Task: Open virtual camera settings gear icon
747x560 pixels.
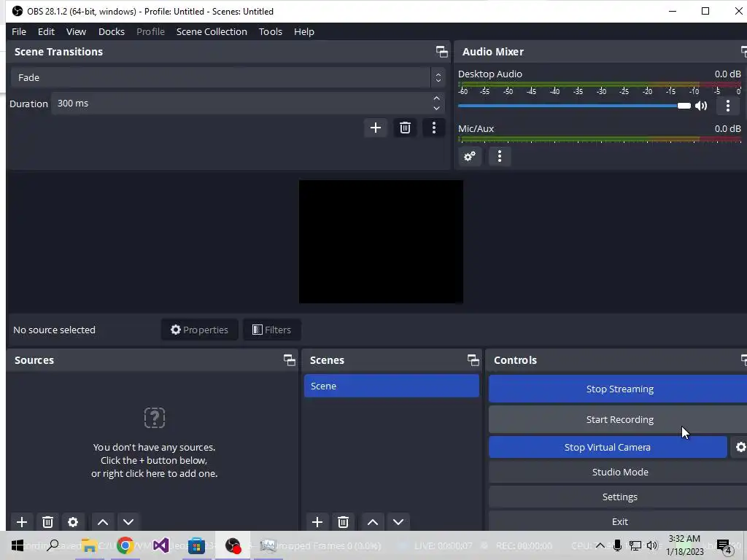Action: (x=740, y=447)
